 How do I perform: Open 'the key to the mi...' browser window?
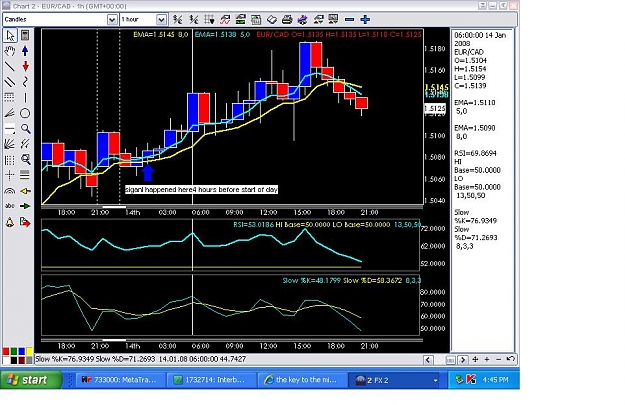click(x=302, y=380)
